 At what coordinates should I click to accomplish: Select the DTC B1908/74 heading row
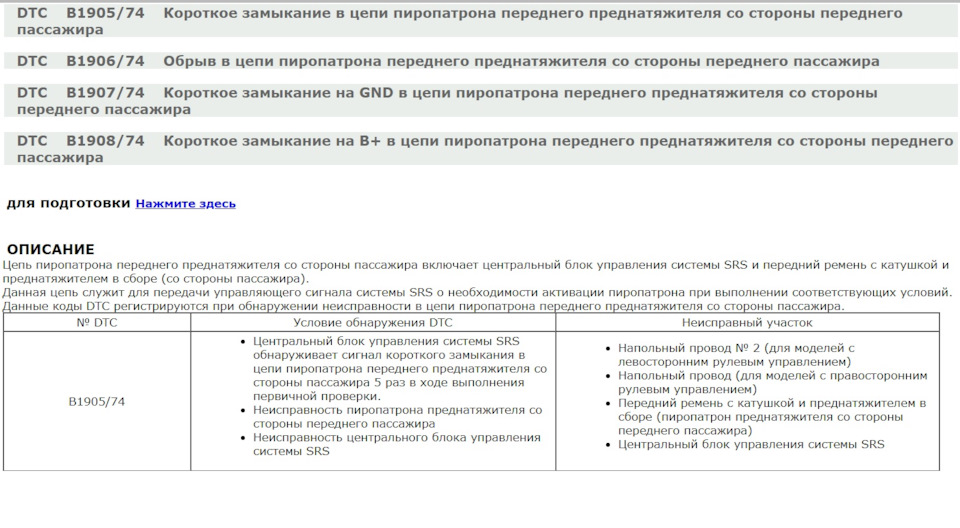[481, 149]
